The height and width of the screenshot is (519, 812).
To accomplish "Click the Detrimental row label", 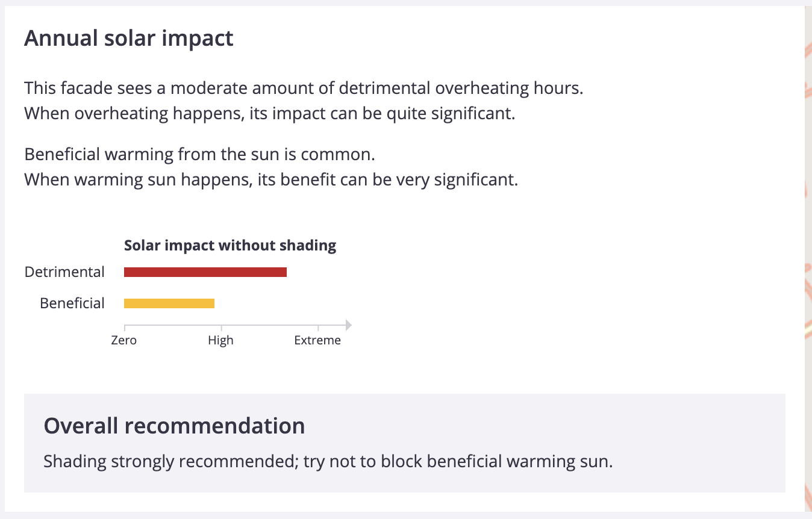I will (64, 272).
